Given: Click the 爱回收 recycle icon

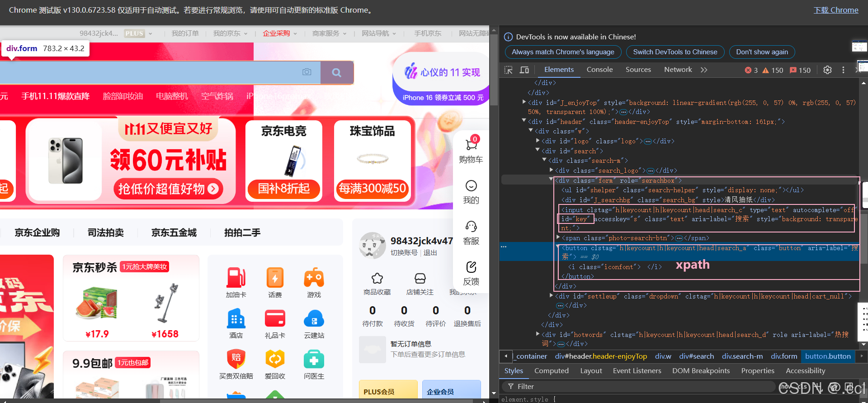Looking at the screenshot, I should pos(275,359).
